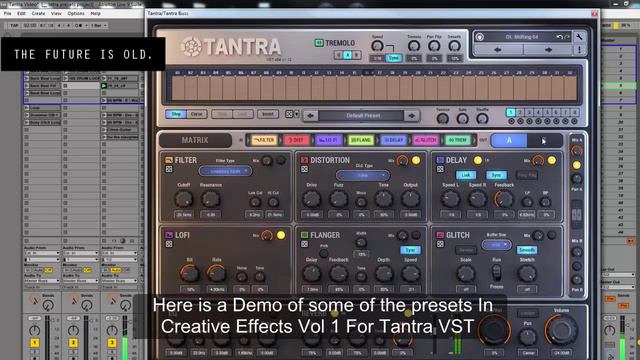The height and width of the screenshot is (360, 640).
Task: Click the orange Filter module icon
Action: [x=169, y=160]
